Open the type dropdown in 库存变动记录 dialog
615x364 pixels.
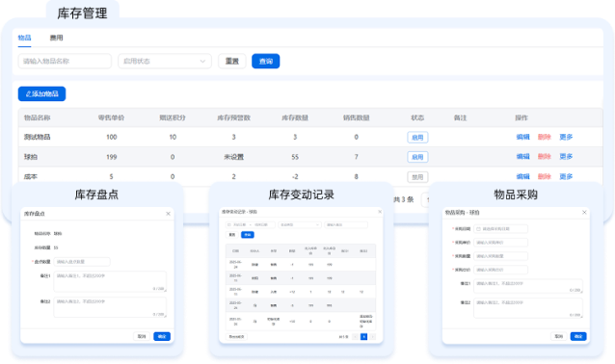[x=300, y=225]
